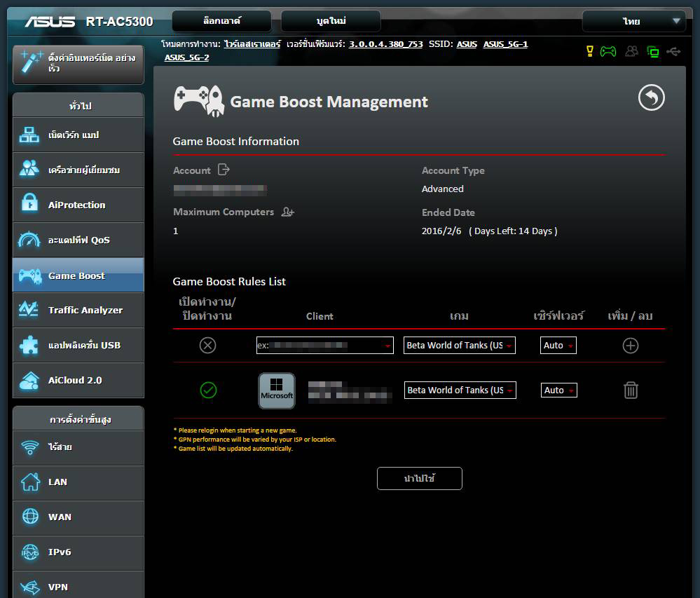Screen dimensions: 700x598
Task: Open the Adaptive QoS menu item
Action: pyautogui.click(x=78, y=240)
